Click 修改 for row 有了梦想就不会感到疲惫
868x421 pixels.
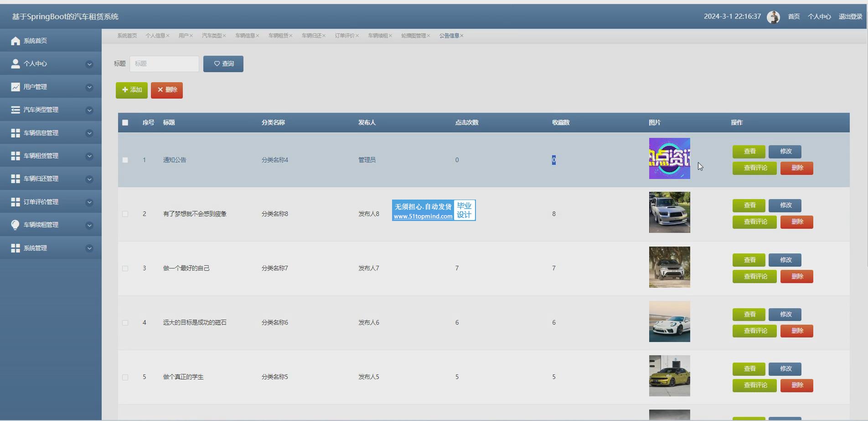click(785, 205)
